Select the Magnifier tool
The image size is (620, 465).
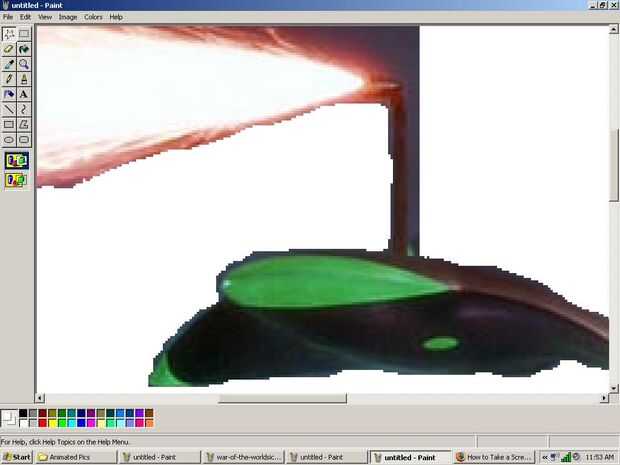(24, 64)
